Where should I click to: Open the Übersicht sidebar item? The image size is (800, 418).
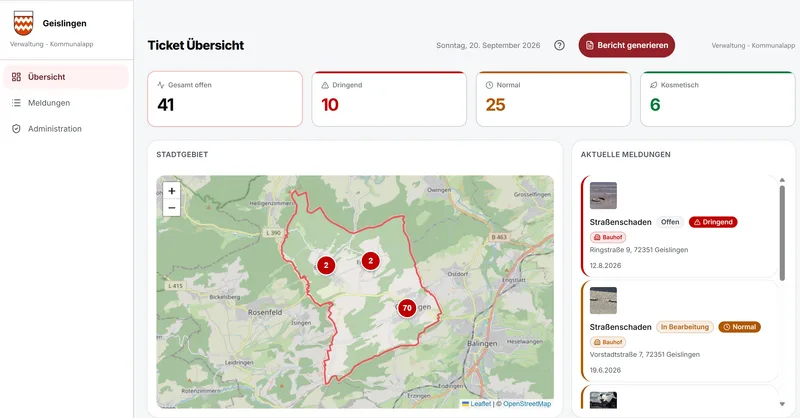coord(66,77)
